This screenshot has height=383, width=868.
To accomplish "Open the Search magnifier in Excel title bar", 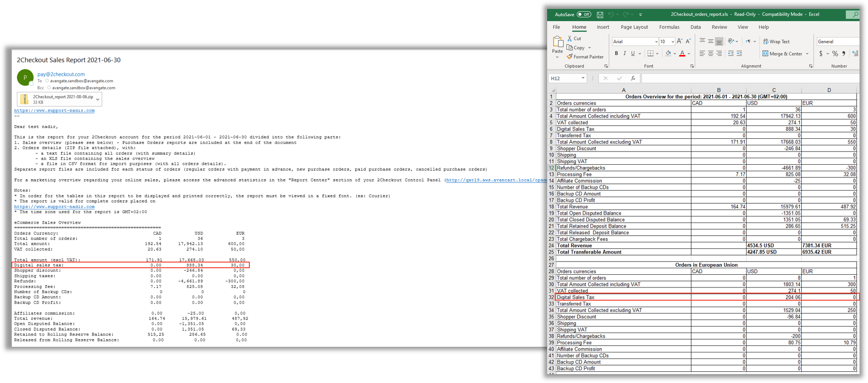I will tap(855, 15).
